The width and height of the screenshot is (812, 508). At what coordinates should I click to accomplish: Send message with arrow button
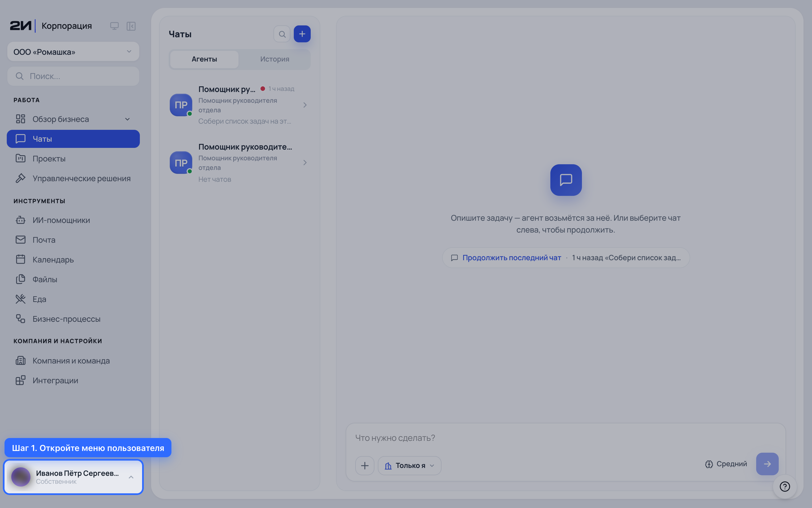[767, 464]
